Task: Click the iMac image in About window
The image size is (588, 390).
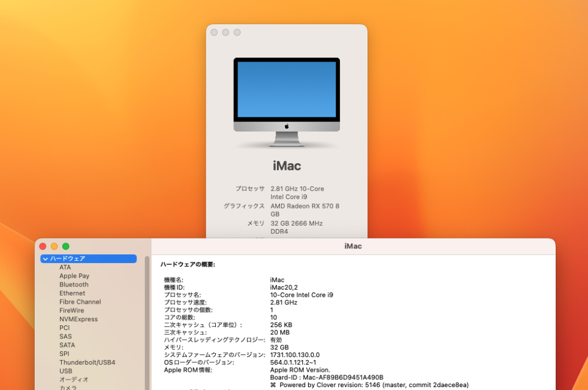Action: (x=286, y=102)
